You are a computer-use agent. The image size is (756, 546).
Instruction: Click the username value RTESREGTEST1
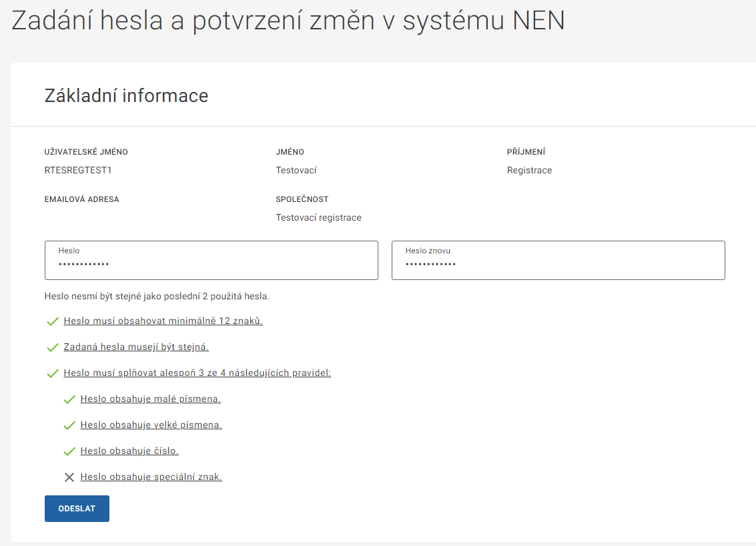78,170
